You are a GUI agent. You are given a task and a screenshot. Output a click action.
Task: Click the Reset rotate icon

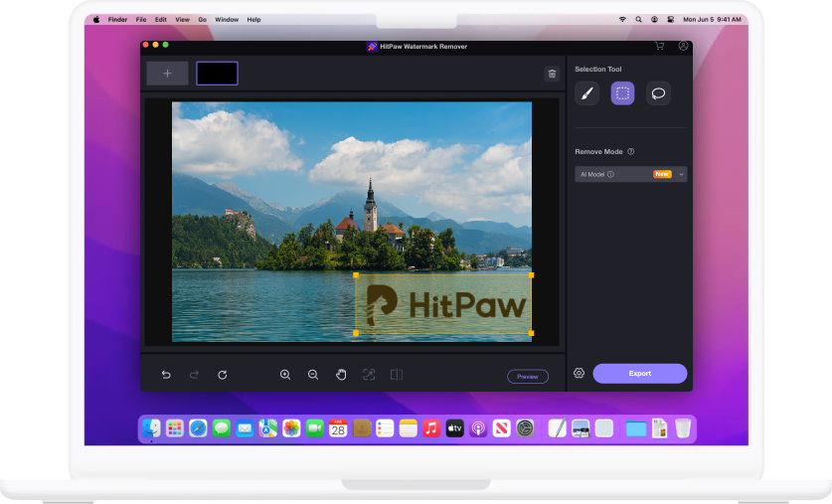click(223, 375)
